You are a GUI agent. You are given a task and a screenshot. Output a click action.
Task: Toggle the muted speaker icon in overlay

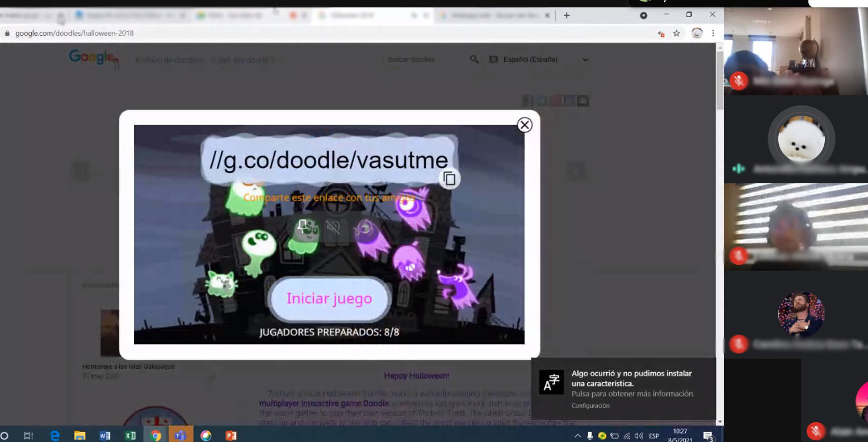[x=333, y=227]
